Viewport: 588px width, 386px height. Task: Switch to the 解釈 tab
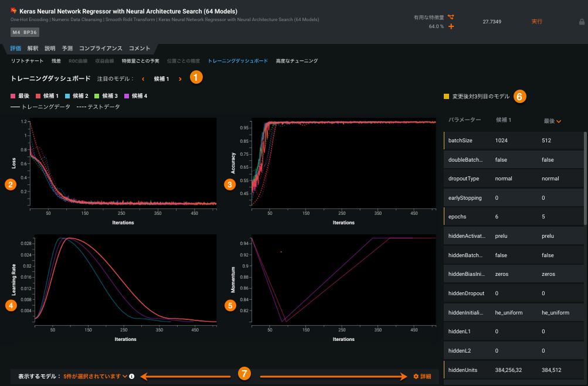tap(33, 48)
